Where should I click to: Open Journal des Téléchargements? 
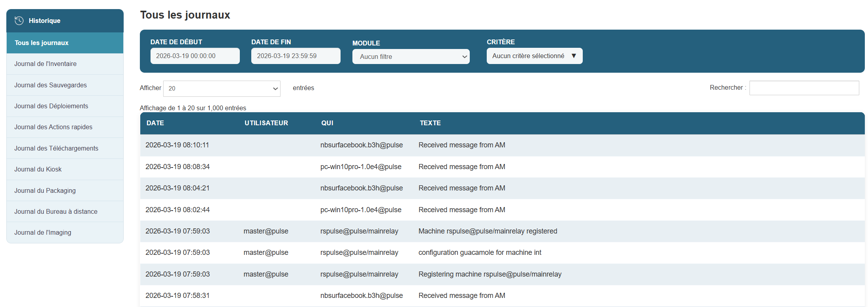click(x=56, y=148)
